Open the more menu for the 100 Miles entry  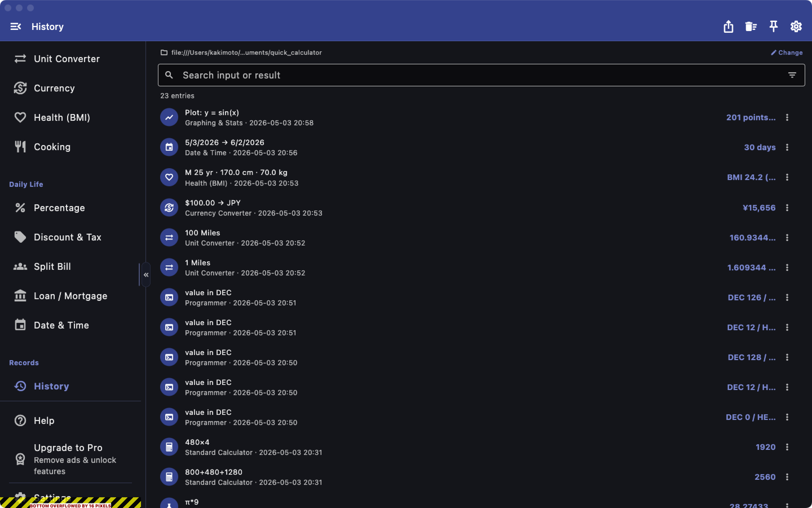[787, 238]
